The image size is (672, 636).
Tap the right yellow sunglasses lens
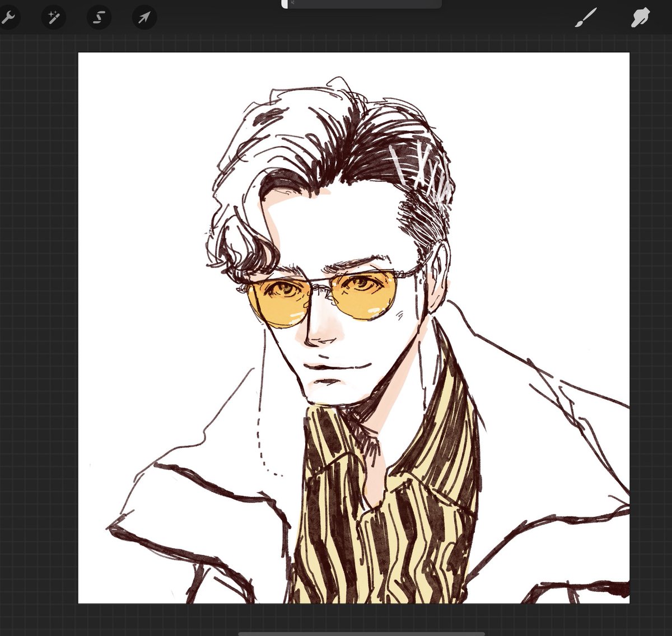tap(366, 295)
